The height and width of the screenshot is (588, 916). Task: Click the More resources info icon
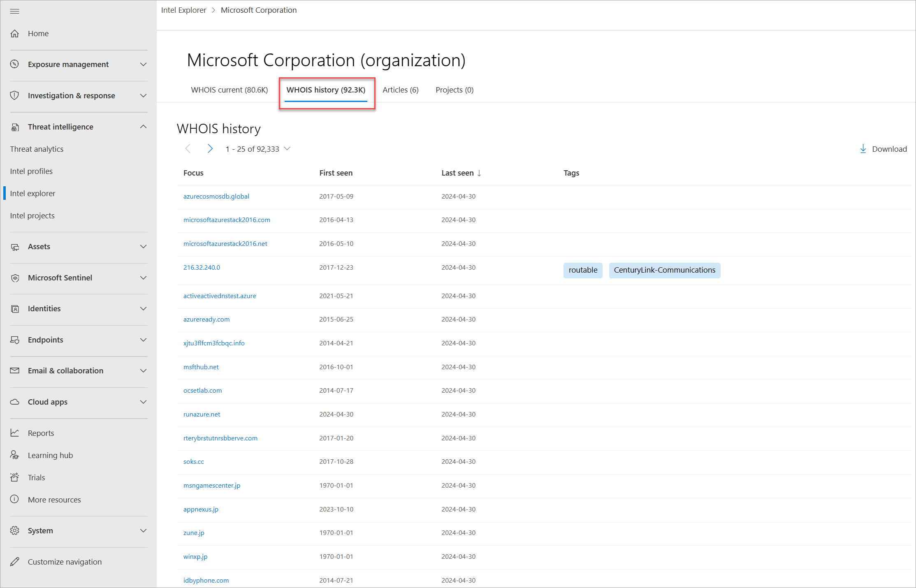pos(15,500)
